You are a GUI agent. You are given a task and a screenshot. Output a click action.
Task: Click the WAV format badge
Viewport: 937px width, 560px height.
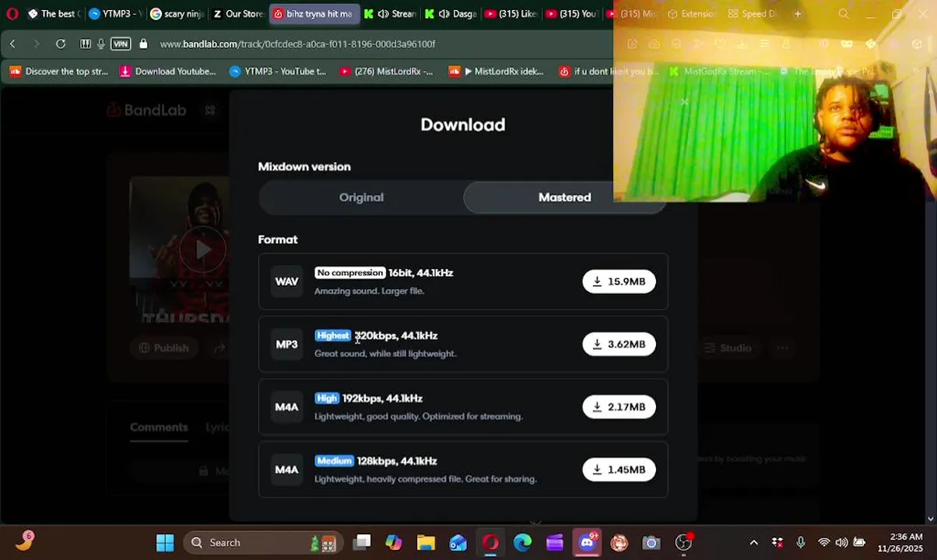pyautogui.click(x=286, y=282)
